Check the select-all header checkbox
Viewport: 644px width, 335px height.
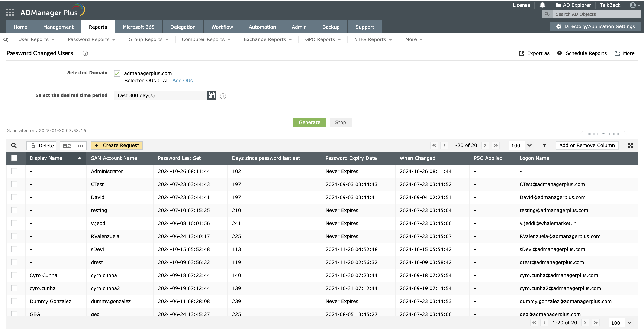tap(14, 158)
